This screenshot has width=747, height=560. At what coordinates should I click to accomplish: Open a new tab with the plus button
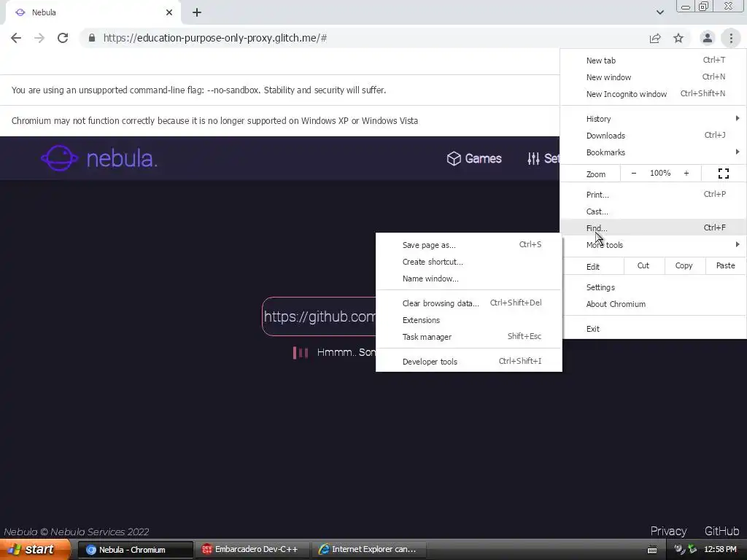[197, 12]
